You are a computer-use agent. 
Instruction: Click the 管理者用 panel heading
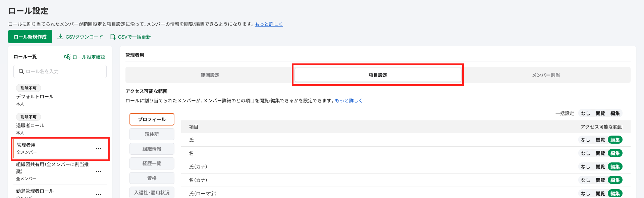(x=135, y=55)
